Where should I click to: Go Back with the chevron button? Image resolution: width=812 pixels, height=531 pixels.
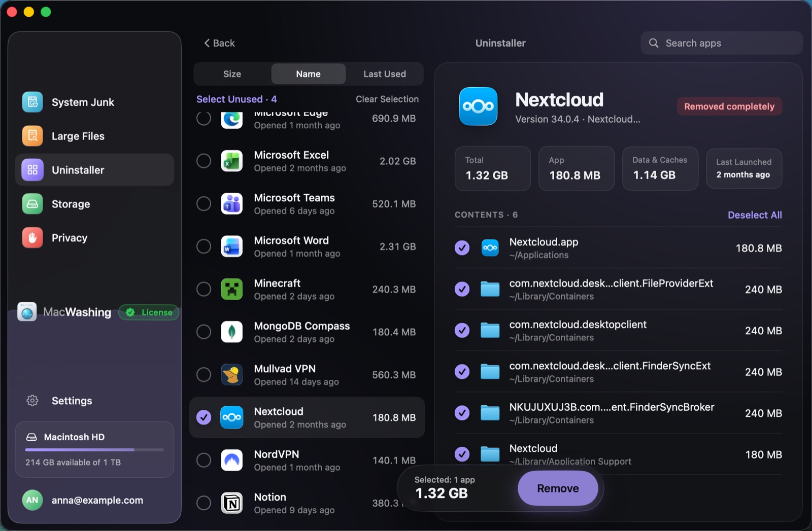pos(219,43)
